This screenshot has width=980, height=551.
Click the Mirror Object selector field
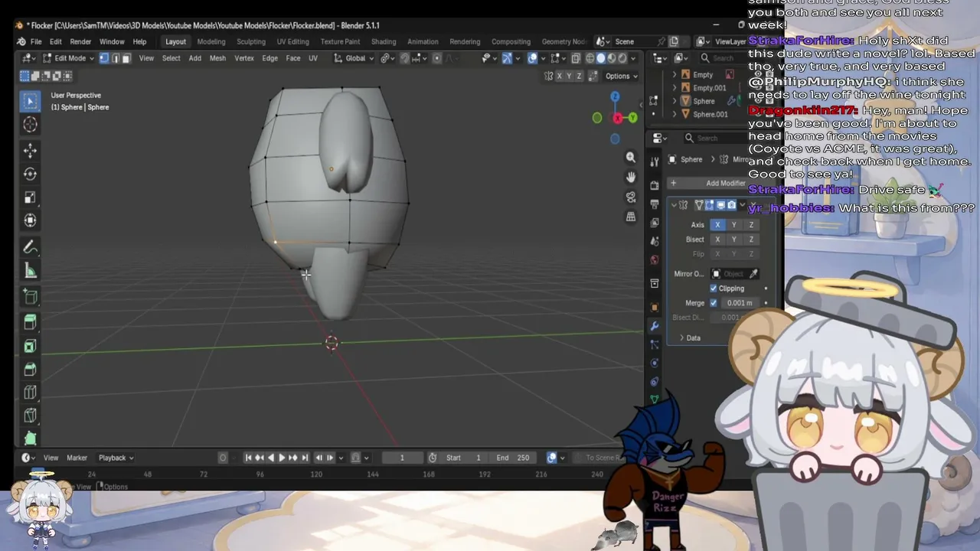728,274
